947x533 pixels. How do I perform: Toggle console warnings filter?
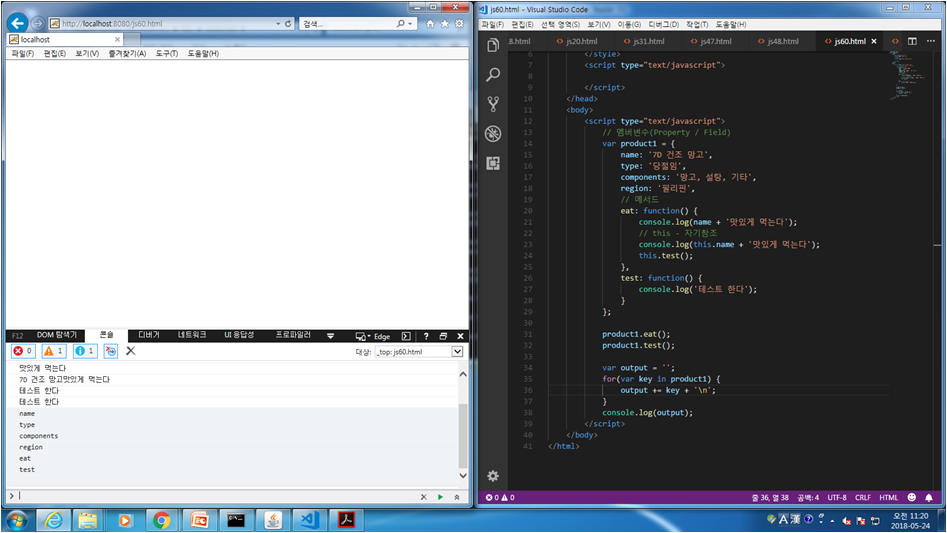pyautogui.click(x=54, y=351)
